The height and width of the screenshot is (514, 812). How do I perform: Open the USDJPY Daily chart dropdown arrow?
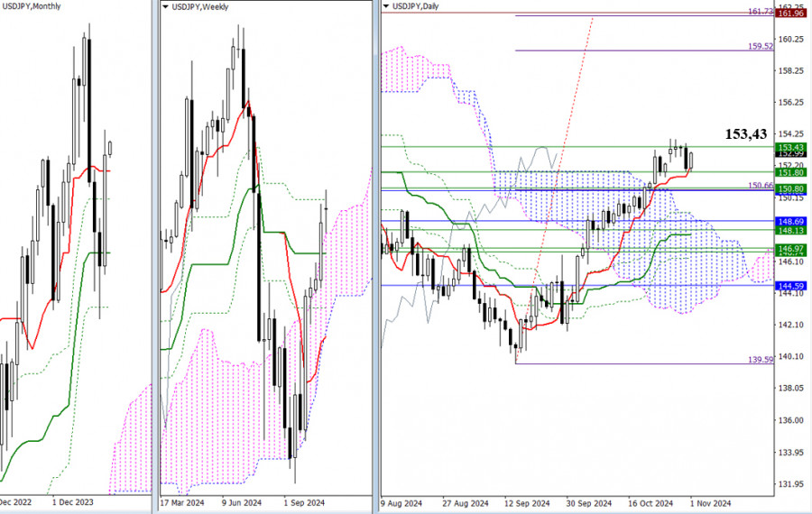(x=386, y=6)
